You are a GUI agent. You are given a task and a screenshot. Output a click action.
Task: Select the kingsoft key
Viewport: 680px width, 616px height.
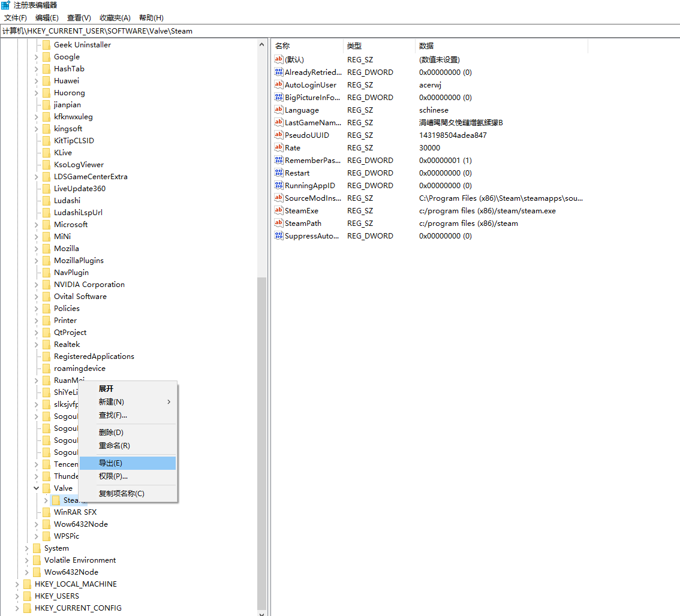(68, 129)
